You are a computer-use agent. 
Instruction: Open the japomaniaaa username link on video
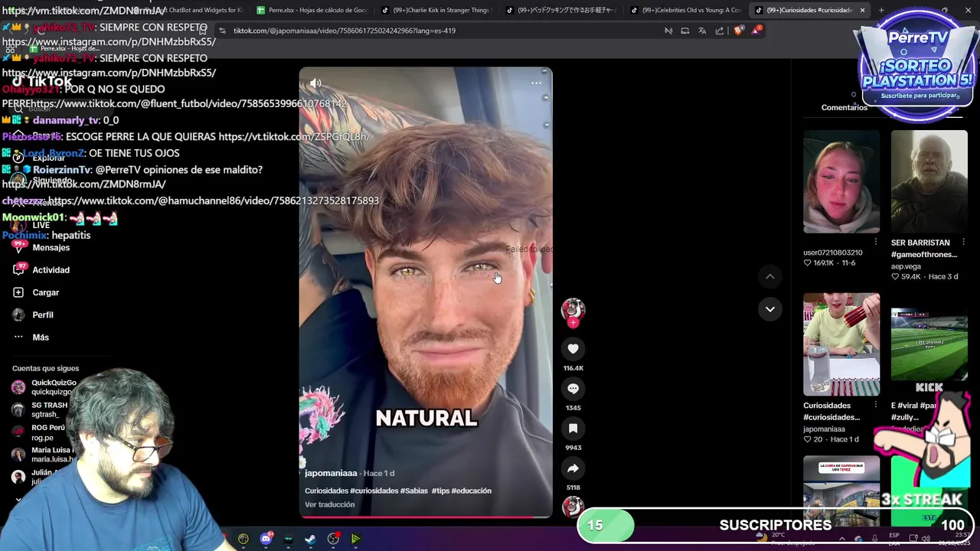[331, 473]
